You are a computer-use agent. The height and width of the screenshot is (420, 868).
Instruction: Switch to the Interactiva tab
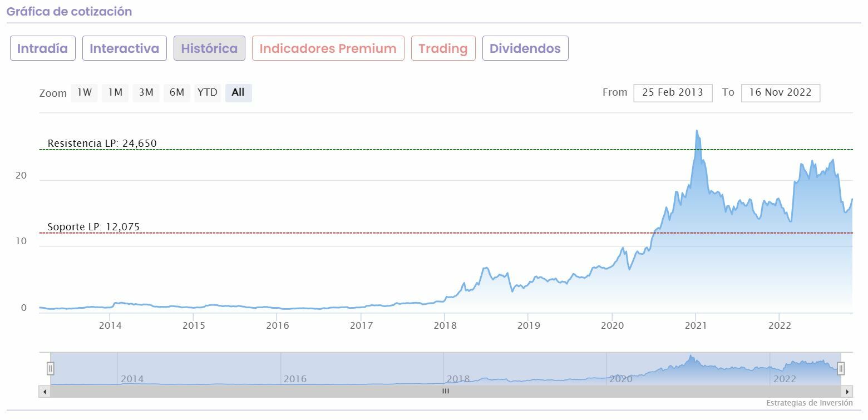(x=125, y=48)
